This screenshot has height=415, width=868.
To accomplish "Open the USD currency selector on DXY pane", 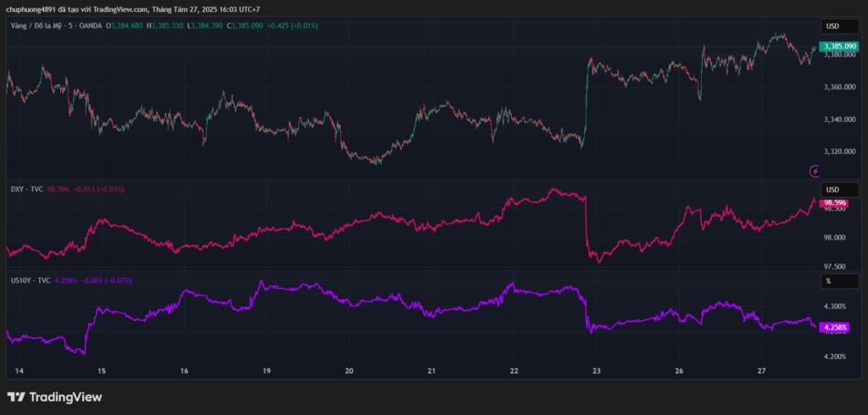I will (840, 190).
